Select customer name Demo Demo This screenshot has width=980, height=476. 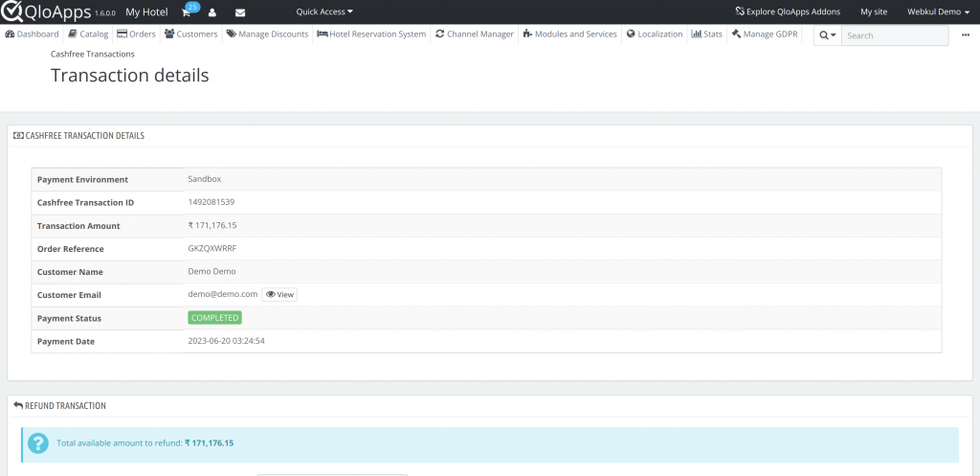[x=212, y=271]
